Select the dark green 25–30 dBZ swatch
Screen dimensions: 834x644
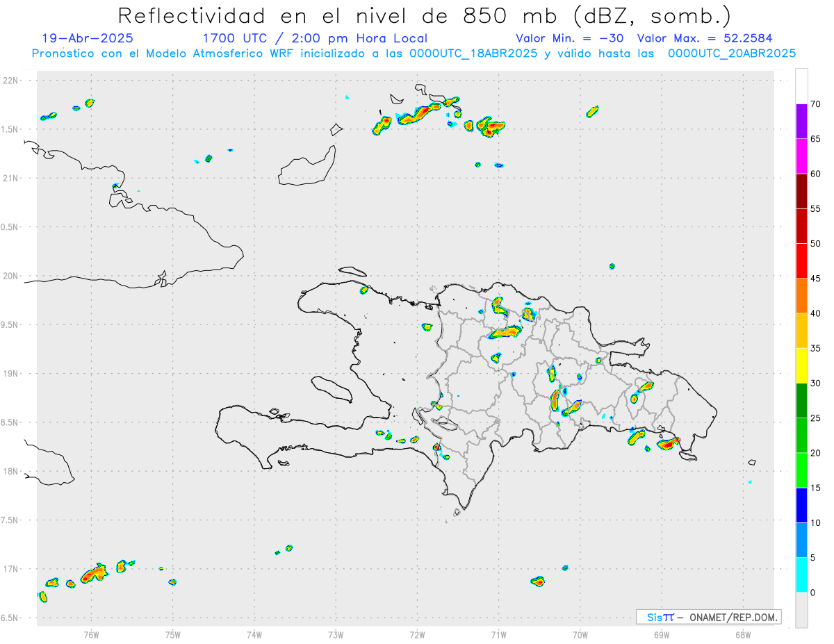801,401
